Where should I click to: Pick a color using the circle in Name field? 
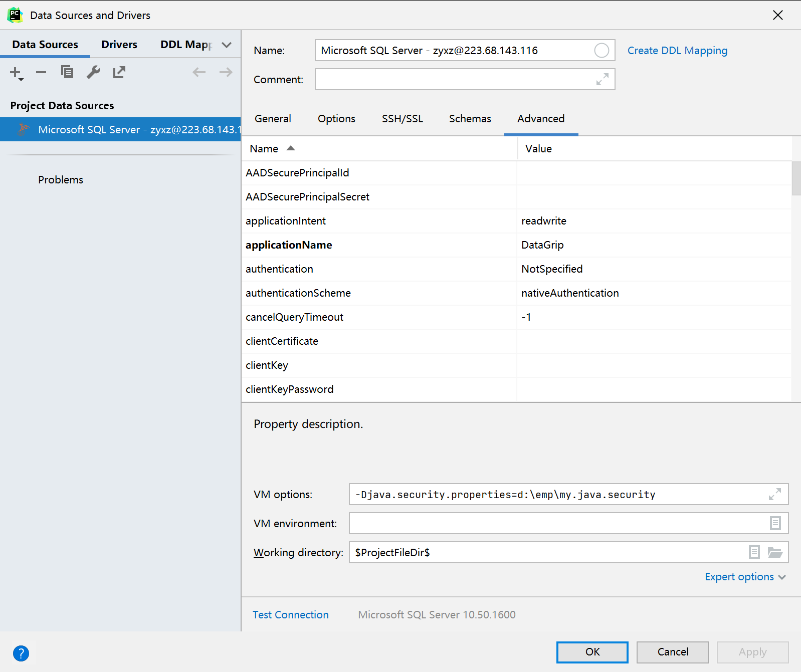coord(602,50)
